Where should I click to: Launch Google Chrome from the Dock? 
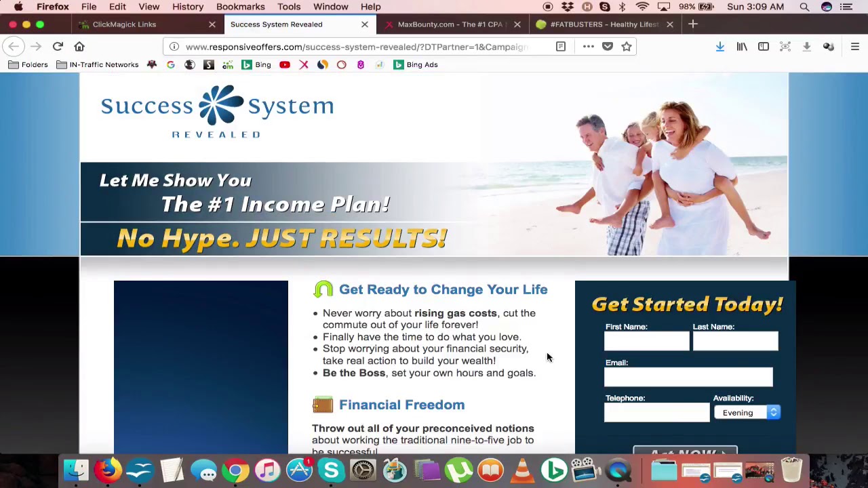(235, 470)
